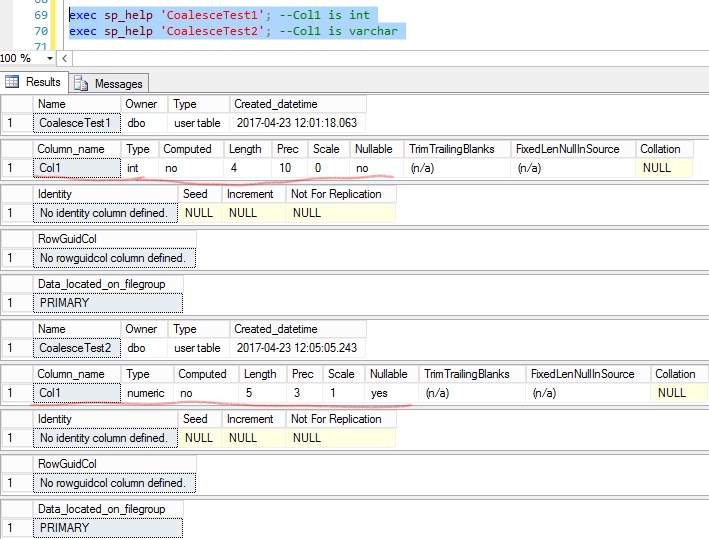The width and height of the screenshot is (709, 539).
Task: Click the 'numeric' type cell
Action: 147,393
